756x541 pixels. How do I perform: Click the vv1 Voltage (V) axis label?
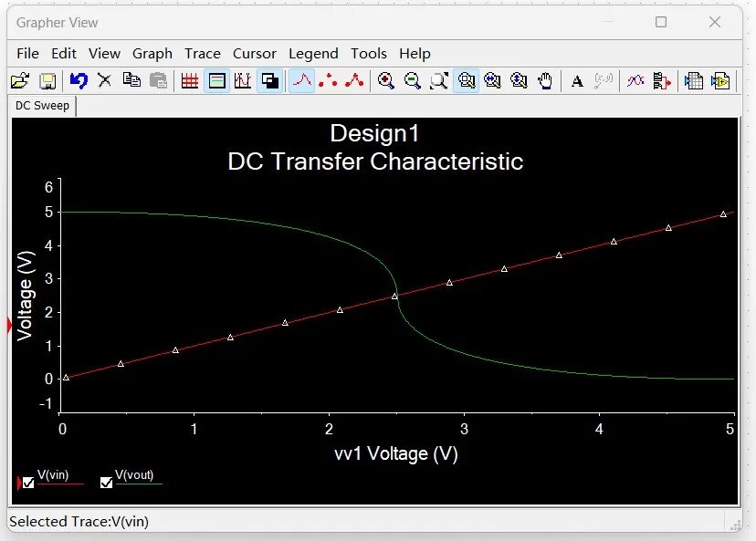[x=396, y=453]
